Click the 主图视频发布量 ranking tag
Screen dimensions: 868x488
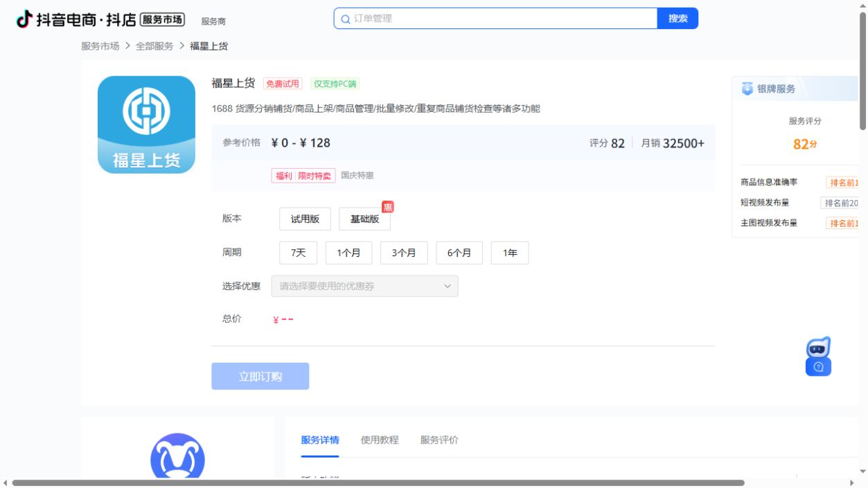click(x=842, y=223)
